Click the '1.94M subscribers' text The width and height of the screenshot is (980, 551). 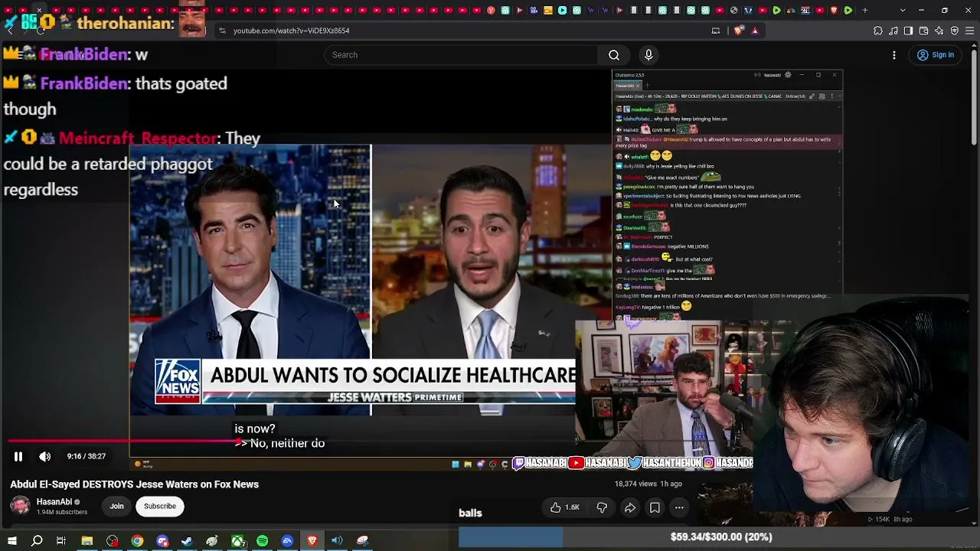pyautogui.click(x=62, y=512)
